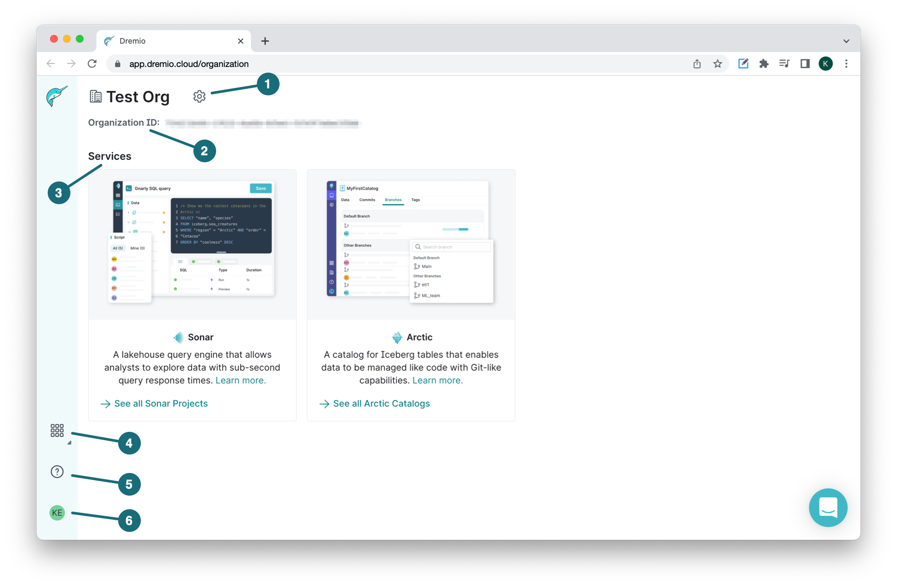Open a new browser tab with the plus button
Screen dimensions: 897x588
pyautogui.click(x=265, y=40)
